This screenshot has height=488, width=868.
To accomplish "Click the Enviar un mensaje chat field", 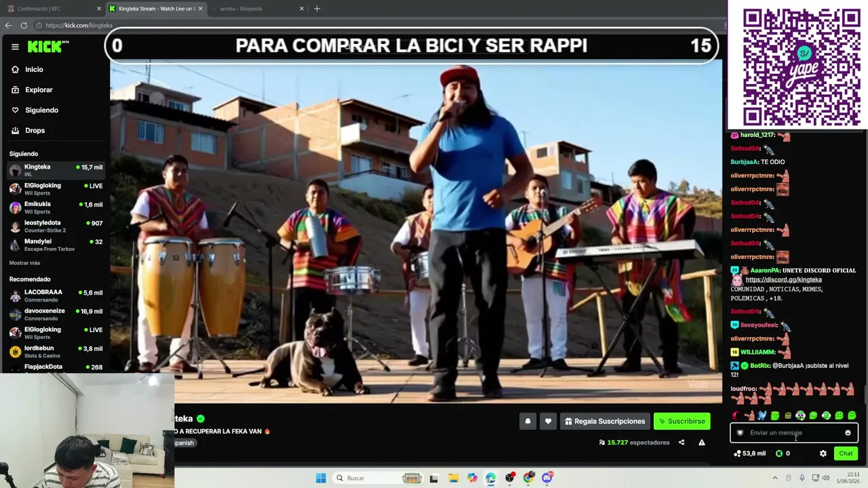I will point(793,432).
